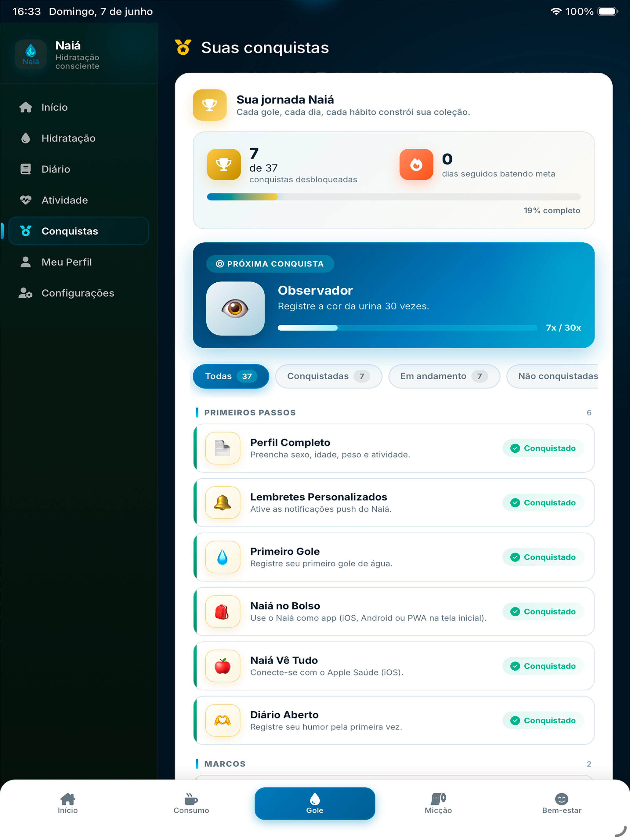Click the Observador eye icon
630x840 pixels.
(x=235, y=308)
